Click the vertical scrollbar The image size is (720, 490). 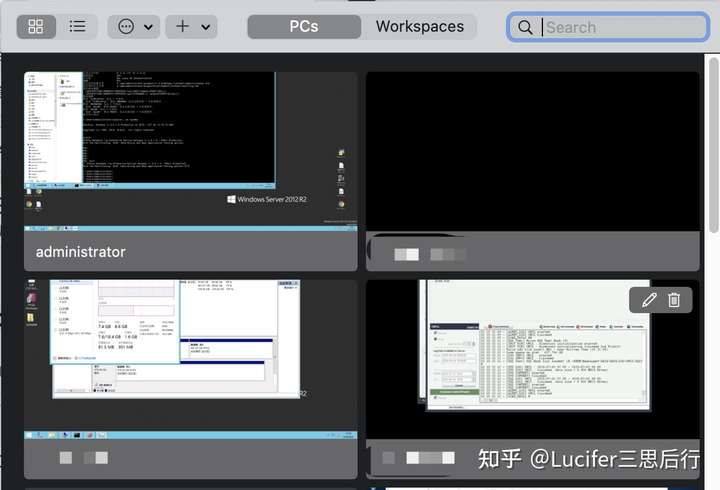pos(714,145)
